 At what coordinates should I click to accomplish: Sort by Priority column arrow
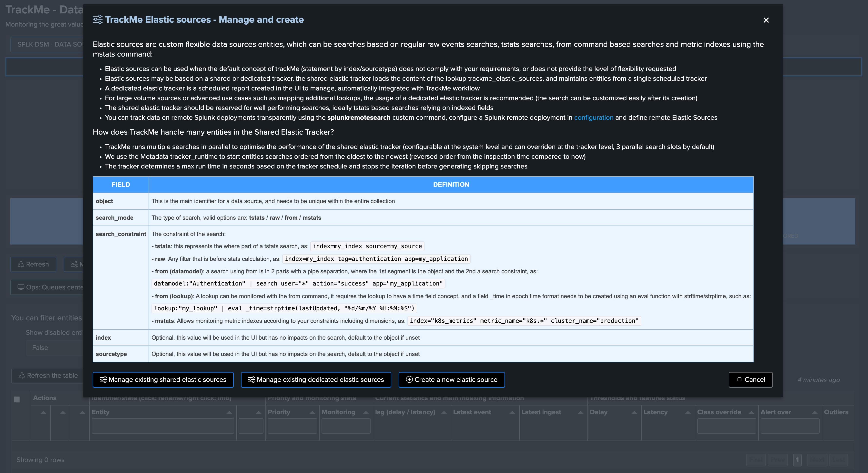click(312, 412)
